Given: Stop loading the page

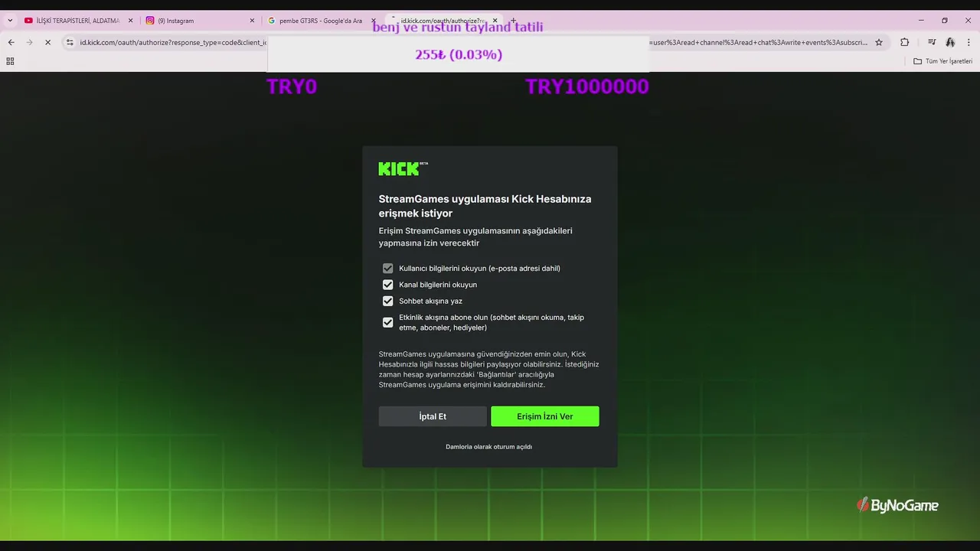Looking at the screenshot, I should click(47, 42).
